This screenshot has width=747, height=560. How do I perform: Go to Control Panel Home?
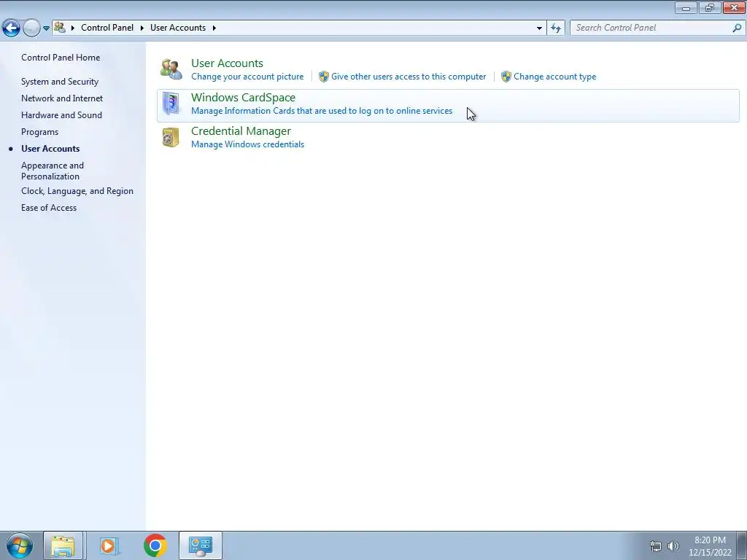coord(61,58)
